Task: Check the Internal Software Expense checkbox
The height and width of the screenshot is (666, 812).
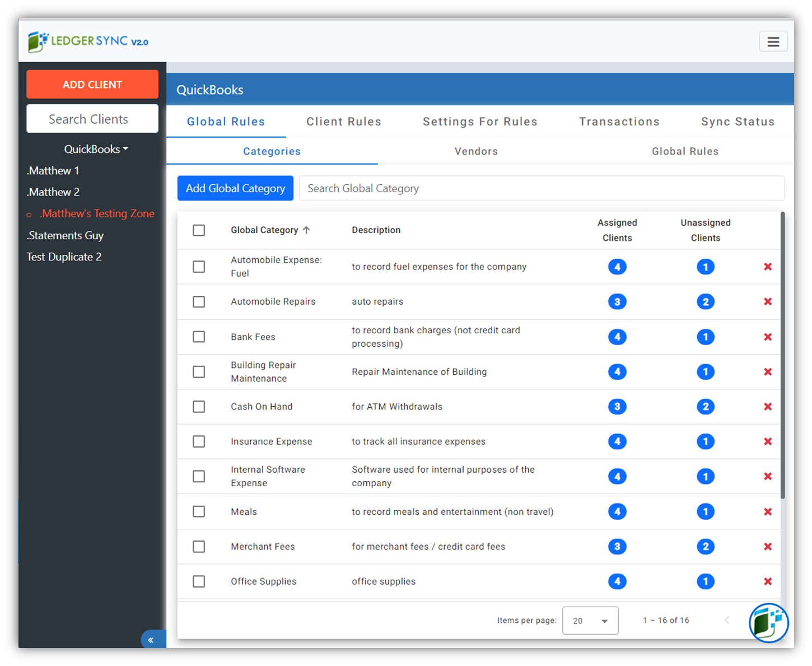Action: click(199, 476)
